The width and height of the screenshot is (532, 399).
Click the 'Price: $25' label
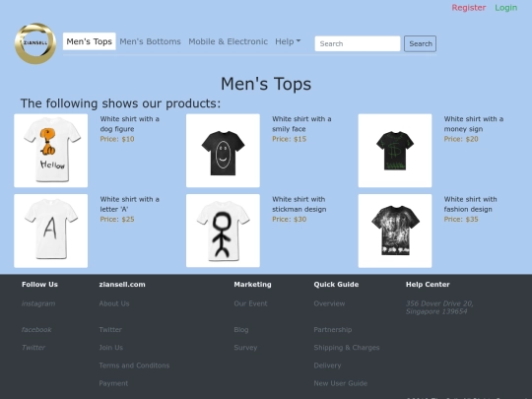click(117, 219)
